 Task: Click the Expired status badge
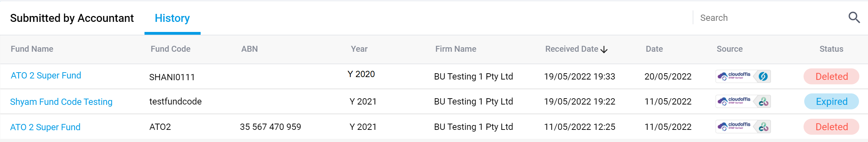coord(831,101)
